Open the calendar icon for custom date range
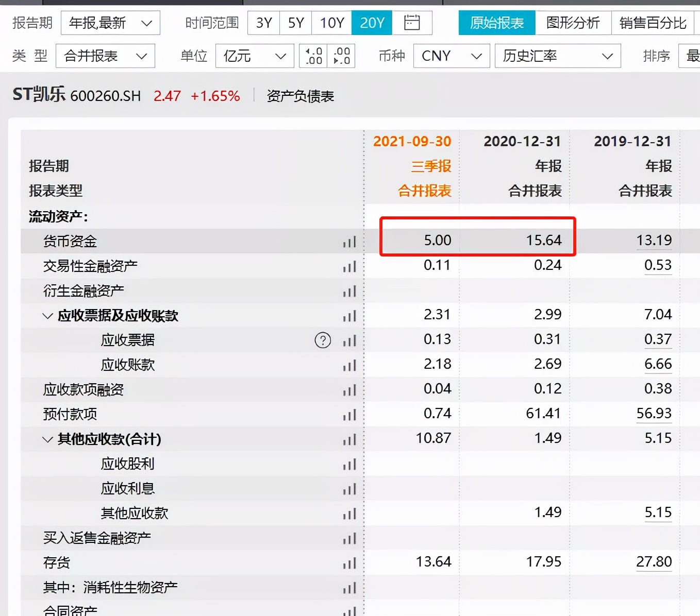The width and height of the screenshot is (700, 616). coord(412,23)
